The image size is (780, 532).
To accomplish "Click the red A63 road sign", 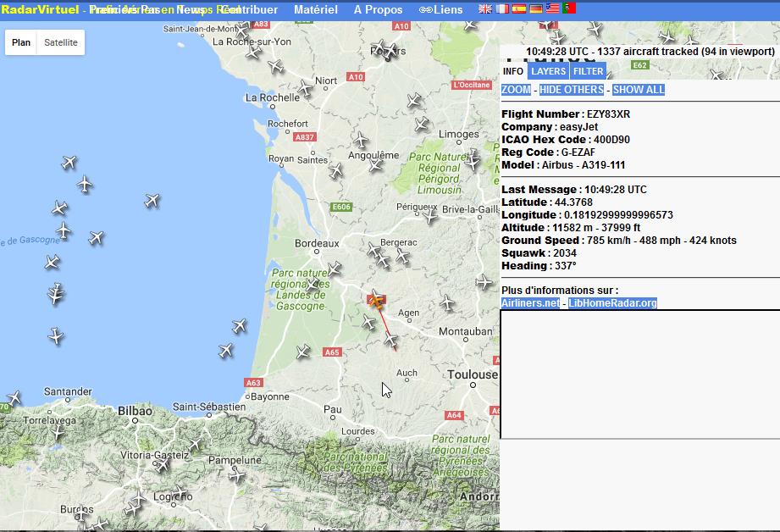I will pos(253,383).
